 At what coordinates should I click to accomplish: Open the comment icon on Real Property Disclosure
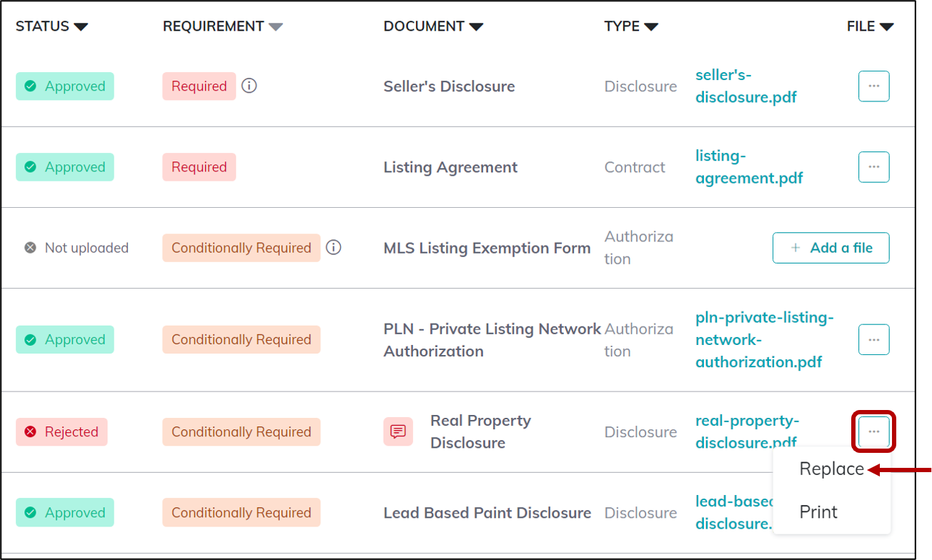397,431
